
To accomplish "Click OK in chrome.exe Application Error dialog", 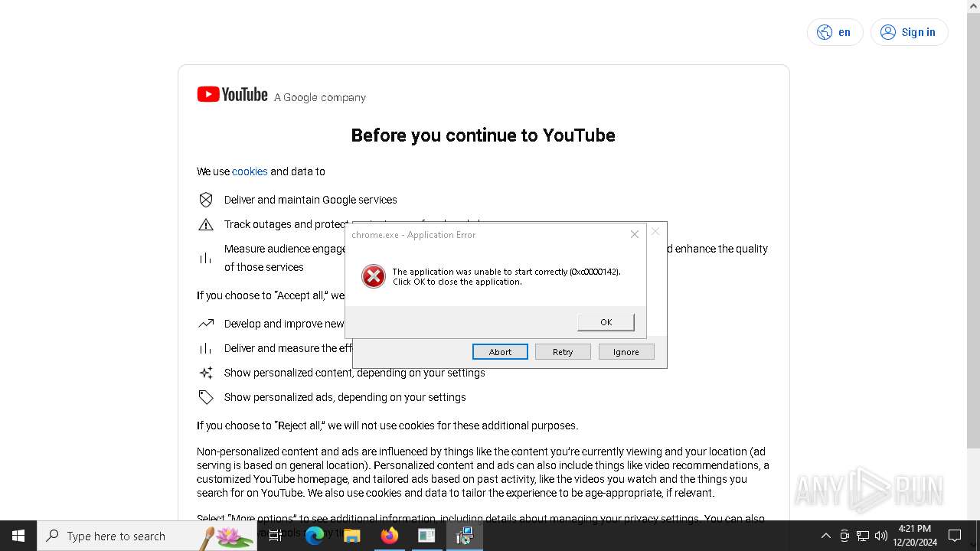I will (x=606, y=322).
